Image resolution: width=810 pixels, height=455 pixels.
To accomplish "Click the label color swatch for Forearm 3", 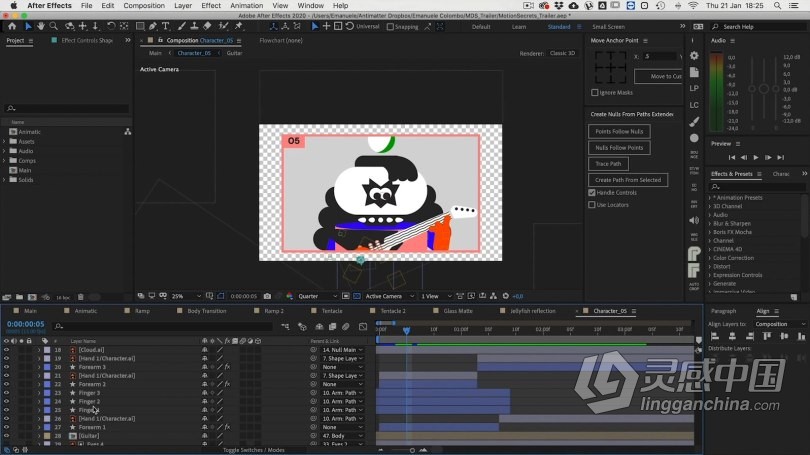I will click(x=47, y=367).
